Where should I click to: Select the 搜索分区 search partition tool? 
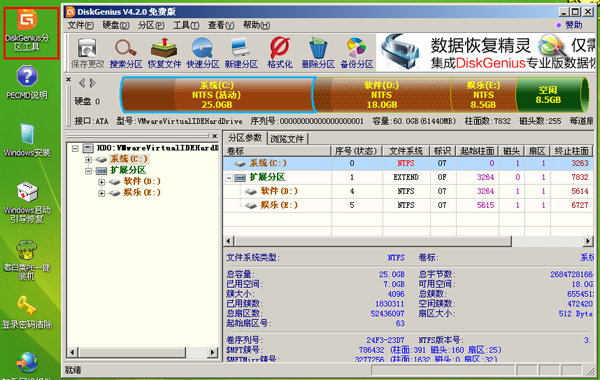pyautogui.click(x=126, y=53)
